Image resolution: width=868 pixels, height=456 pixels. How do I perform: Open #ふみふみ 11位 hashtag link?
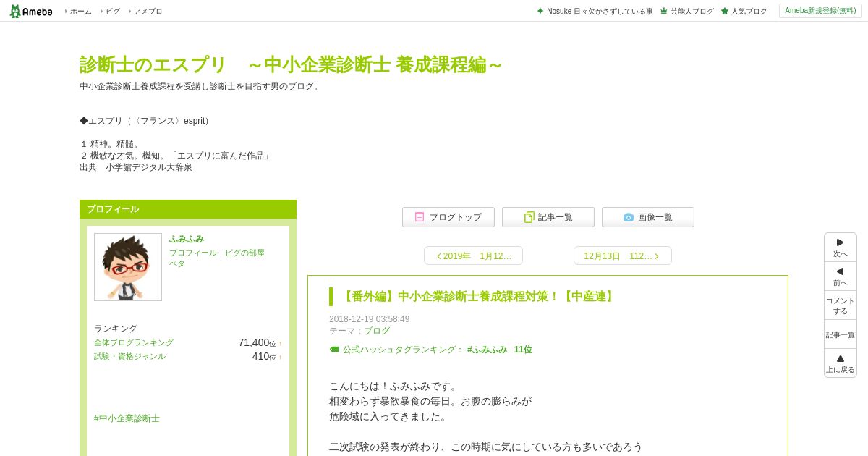click(x=500, y=350)
